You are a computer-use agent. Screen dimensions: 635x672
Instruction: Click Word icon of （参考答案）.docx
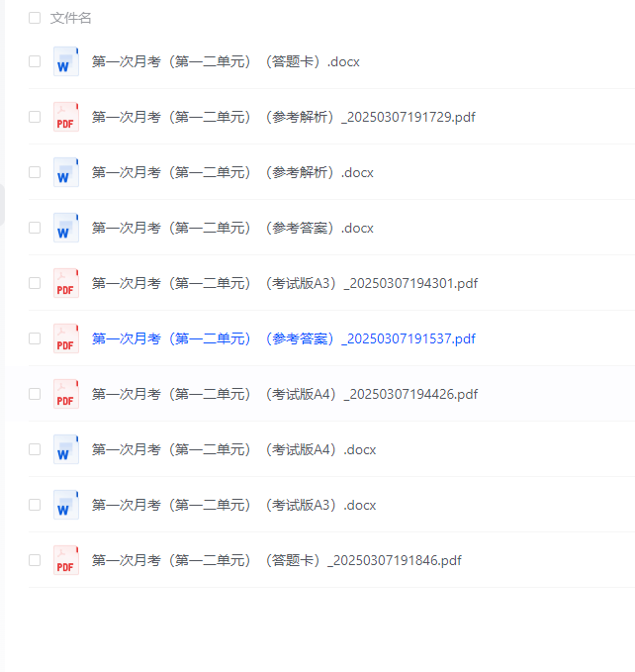(x=66, y=228)
